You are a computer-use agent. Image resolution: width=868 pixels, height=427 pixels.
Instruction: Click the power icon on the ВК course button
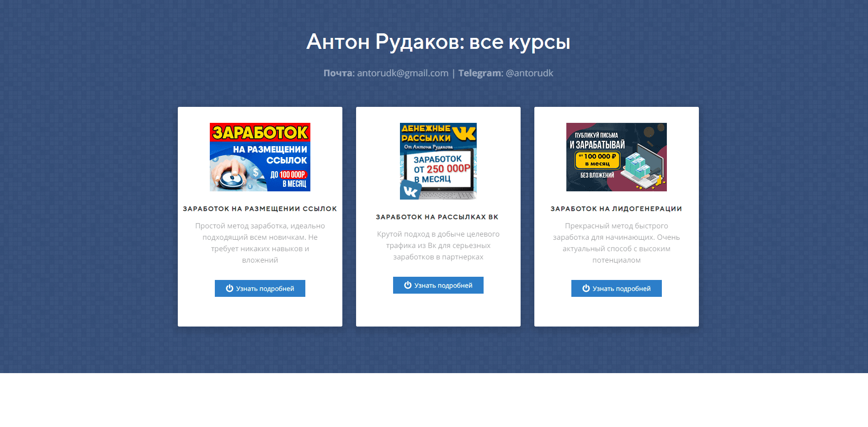click(407, 285)
